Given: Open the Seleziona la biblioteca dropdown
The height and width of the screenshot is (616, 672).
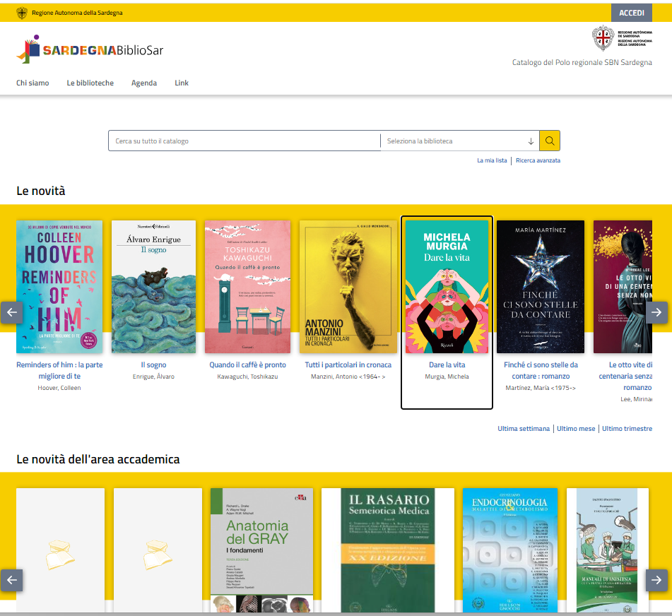Looking at the screenshot, I should (x=459, y=141).
